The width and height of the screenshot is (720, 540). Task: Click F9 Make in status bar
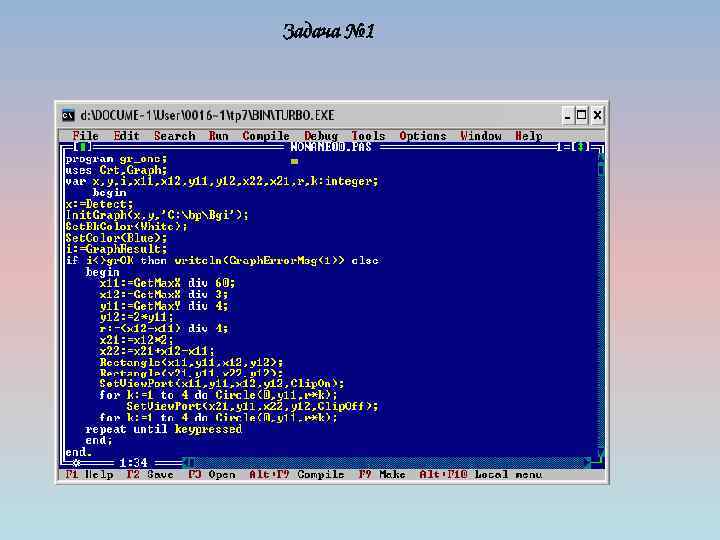click(382, 474)
